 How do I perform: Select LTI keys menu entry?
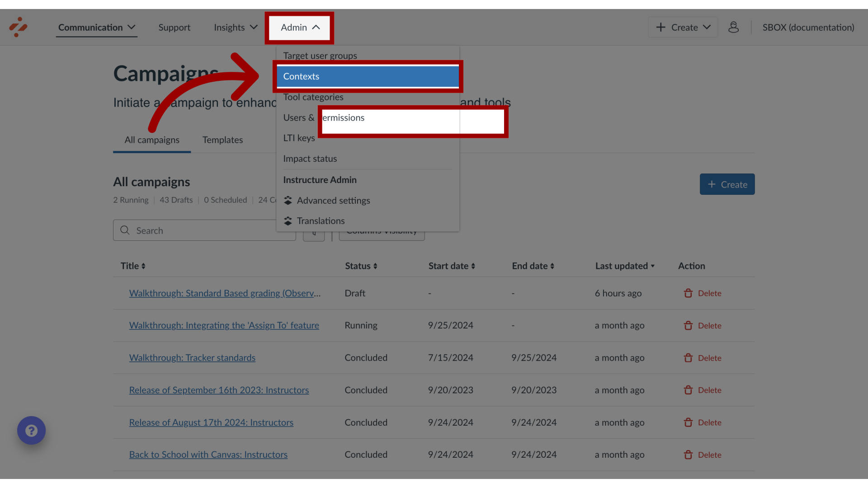point(368,138)
